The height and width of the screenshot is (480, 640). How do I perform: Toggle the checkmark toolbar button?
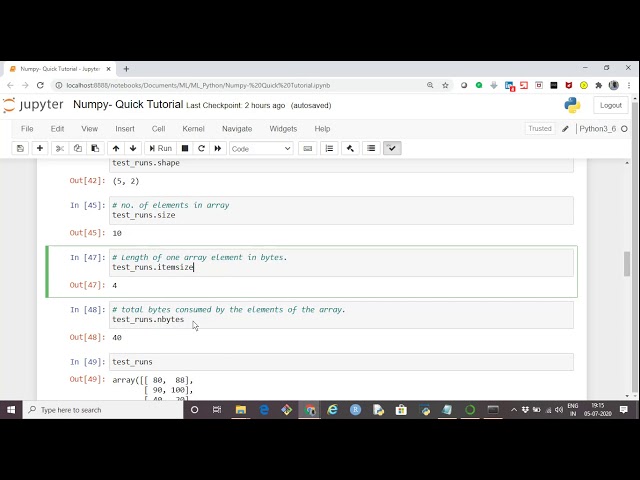392,148
